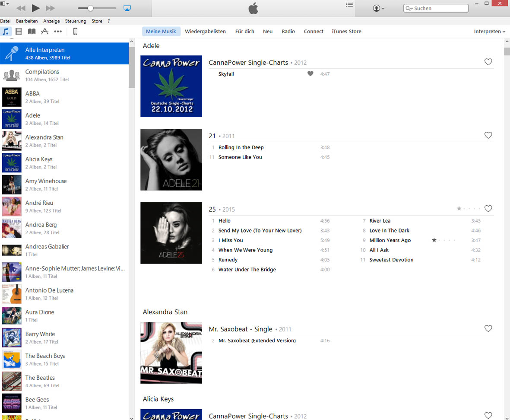The width and height of the screenshot is (510, 420).
Task: Open the AirPlay output icon
Action: (x=127, y=8)
